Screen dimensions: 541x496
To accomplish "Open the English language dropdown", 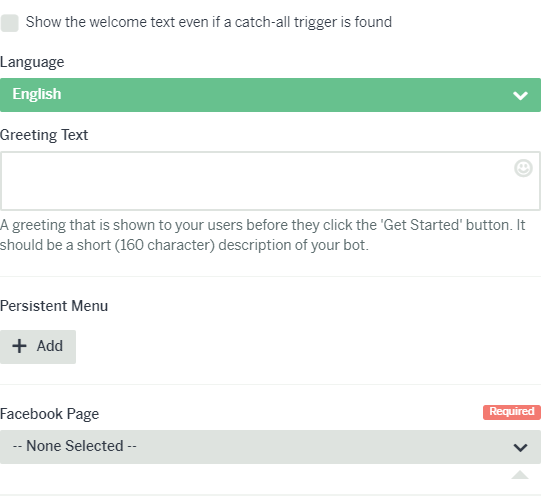I will tap(270, 95).
